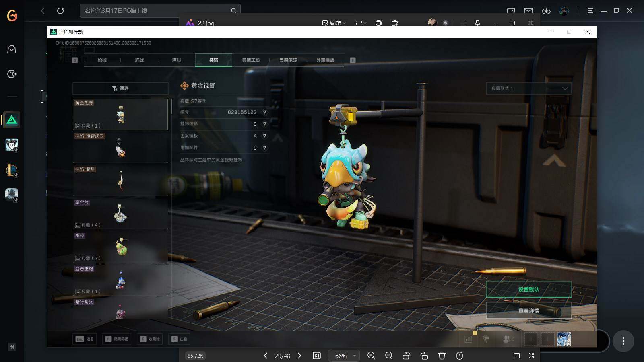Select the 聚宝盆 charm
The height and width of the screenshot is (362, 644).
(x=120, y=214)
